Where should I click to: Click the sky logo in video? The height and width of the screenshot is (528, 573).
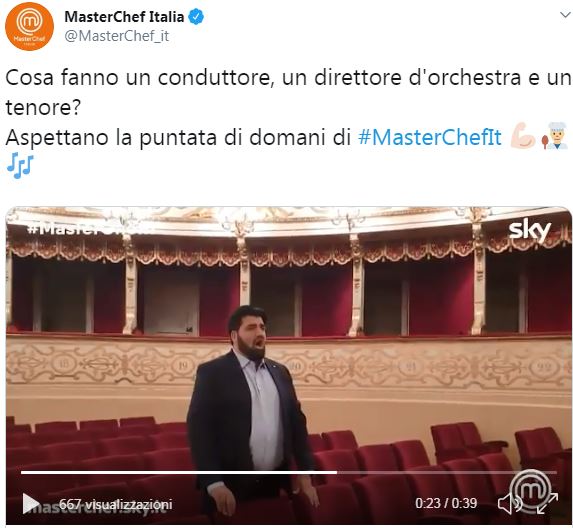pyautogui.click(x=529, y=230)
